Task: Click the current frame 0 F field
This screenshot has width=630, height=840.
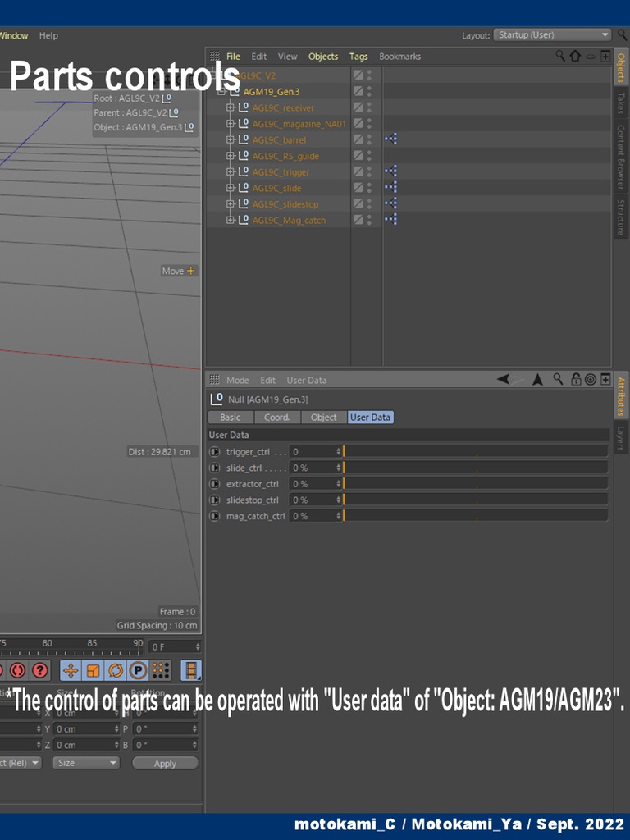Action: 175,646
